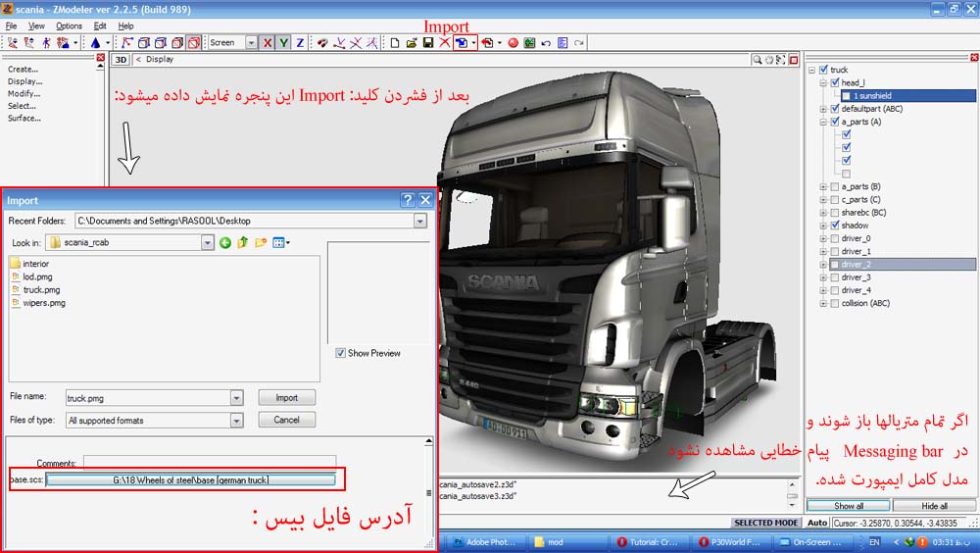Open the Screen axis-space dropdown
Screen dimensions: 980x553
(x=251, y=42)
